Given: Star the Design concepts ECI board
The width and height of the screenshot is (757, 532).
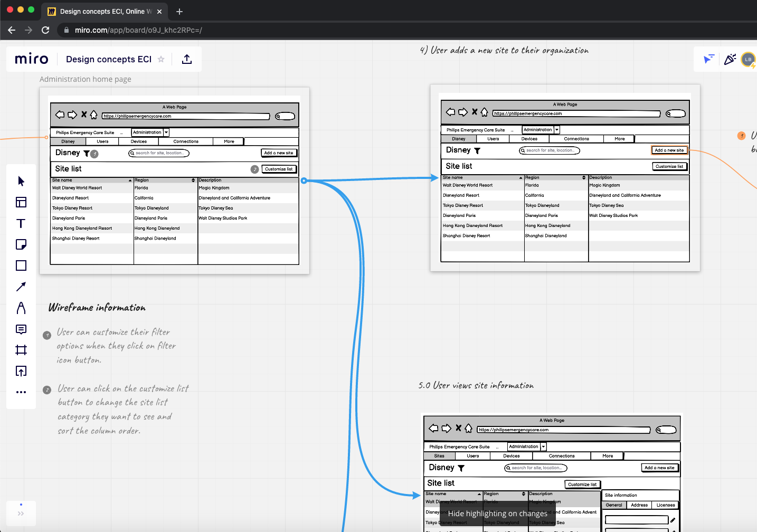Looking at the screenshot, I should tap(161, 59).
